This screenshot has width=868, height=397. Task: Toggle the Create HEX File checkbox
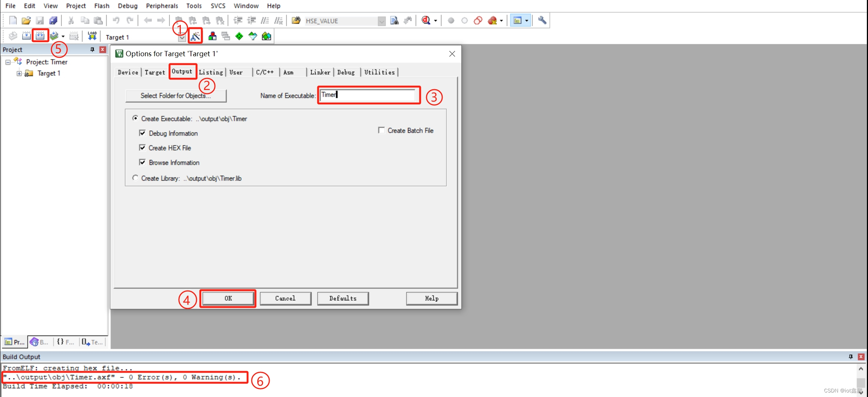(x=142, y=148)
